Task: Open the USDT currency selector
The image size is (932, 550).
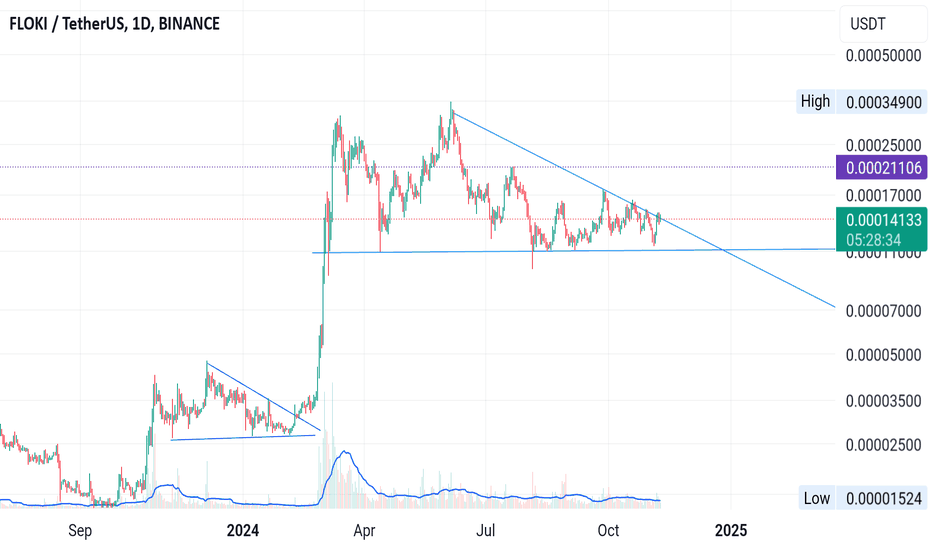Action: [x=883, y=24]
